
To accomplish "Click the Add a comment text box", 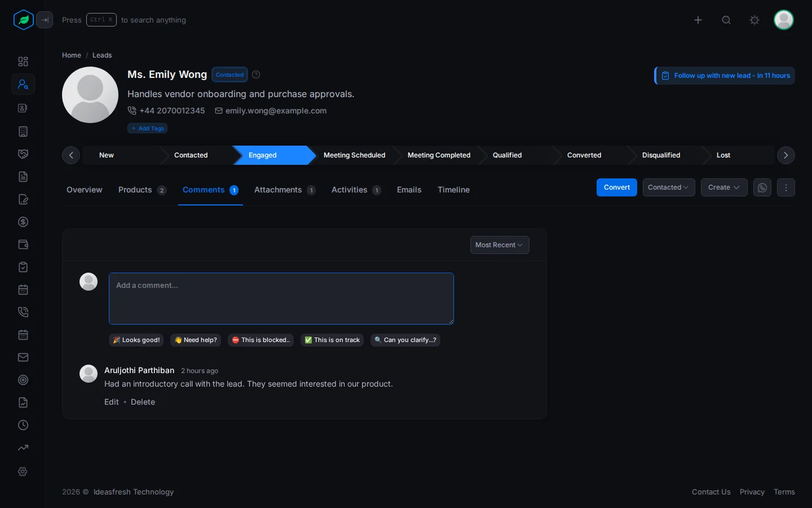I will pyautogui.click(x=281, y=299).
